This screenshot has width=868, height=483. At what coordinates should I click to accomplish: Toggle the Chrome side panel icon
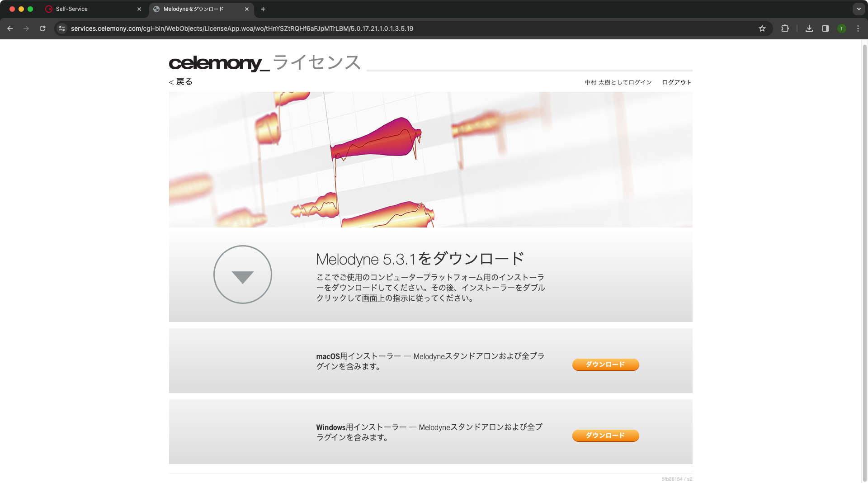[826, 28]
